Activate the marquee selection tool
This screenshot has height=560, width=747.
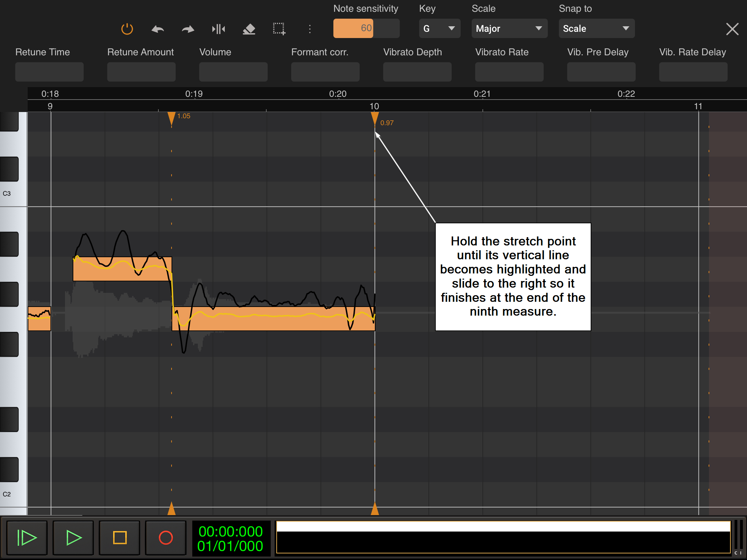click(279, 29)
